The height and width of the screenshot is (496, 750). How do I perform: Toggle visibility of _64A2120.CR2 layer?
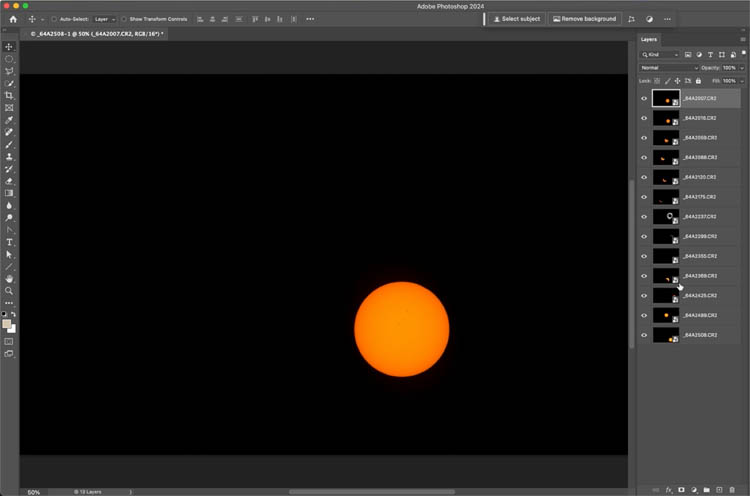644,177
